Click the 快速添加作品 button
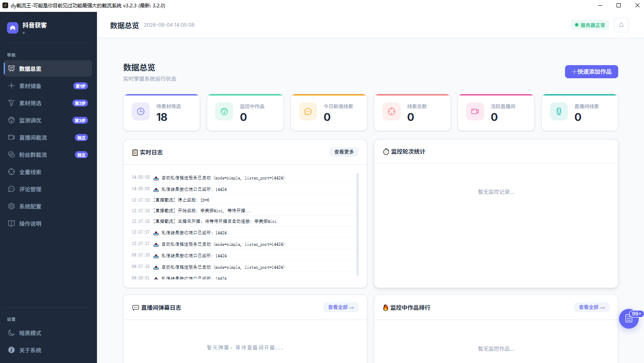Screen dimensions: 644x363 [592, 72]
